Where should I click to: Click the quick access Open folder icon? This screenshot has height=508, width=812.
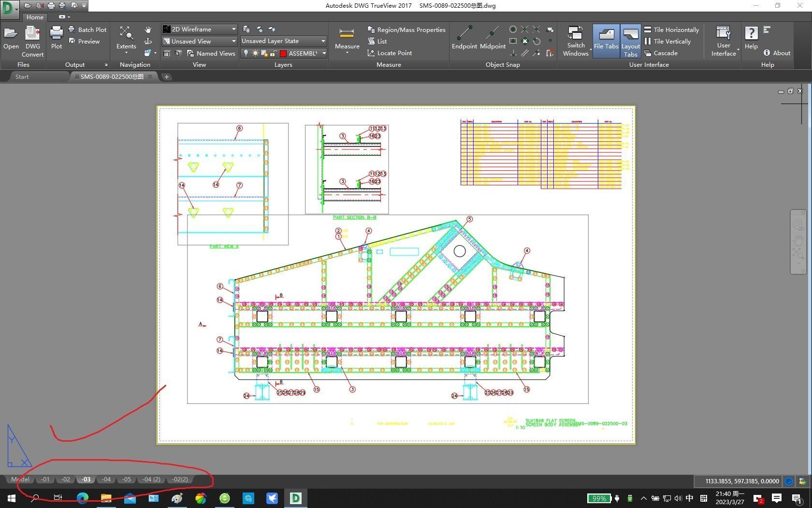(x=28, y=5)
